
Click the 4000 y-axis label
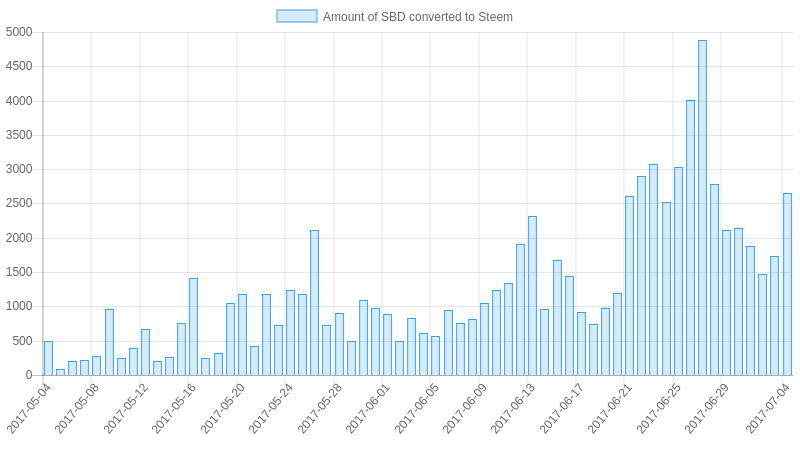[x=19, y=101]
